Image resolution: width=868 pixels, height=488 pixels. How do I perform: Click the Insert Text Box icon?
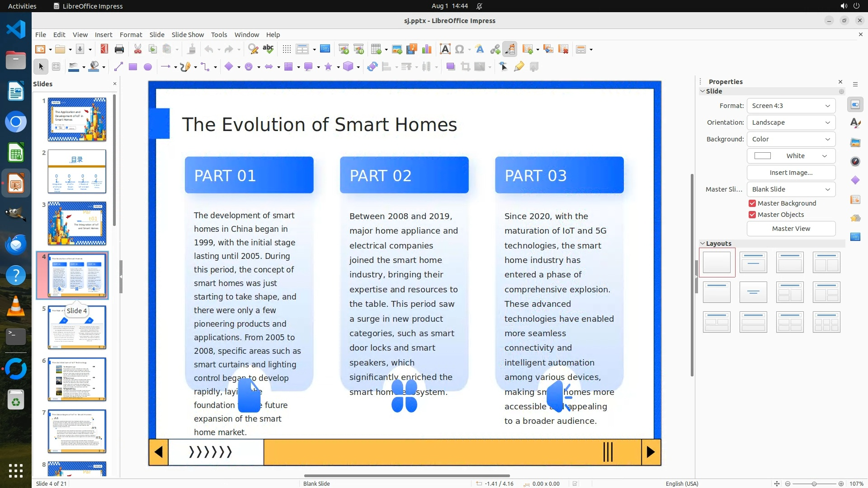[445, 49]
